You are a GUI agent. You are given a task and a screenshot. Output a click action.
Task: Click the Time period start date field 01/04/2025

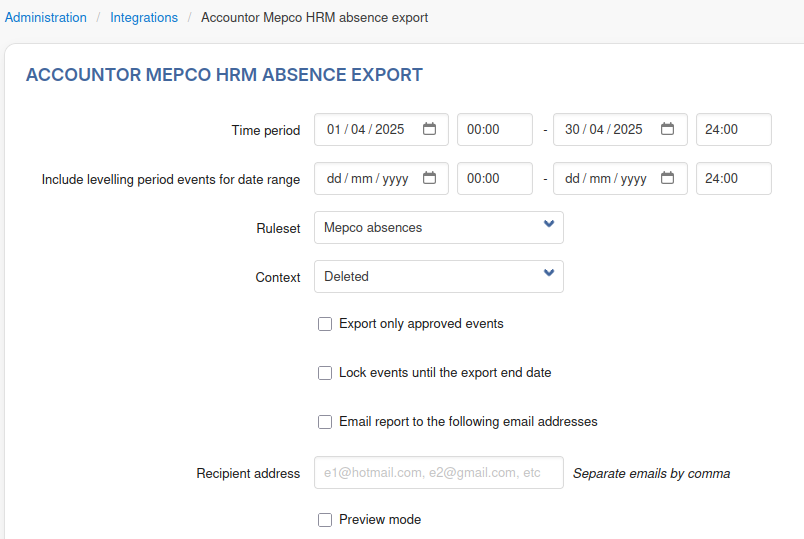[381, 129]
